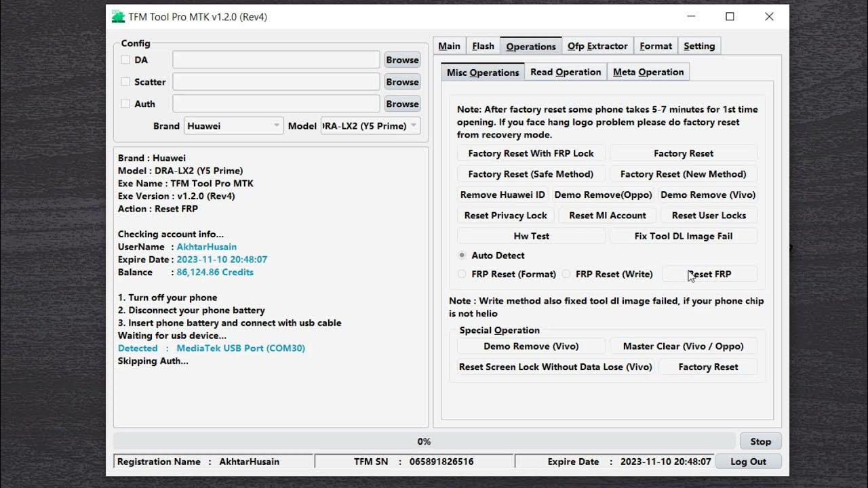The height and width of the screenshot is (488, 868).
Task: Switch to the Main tab
Action: [x=449, y=46]
